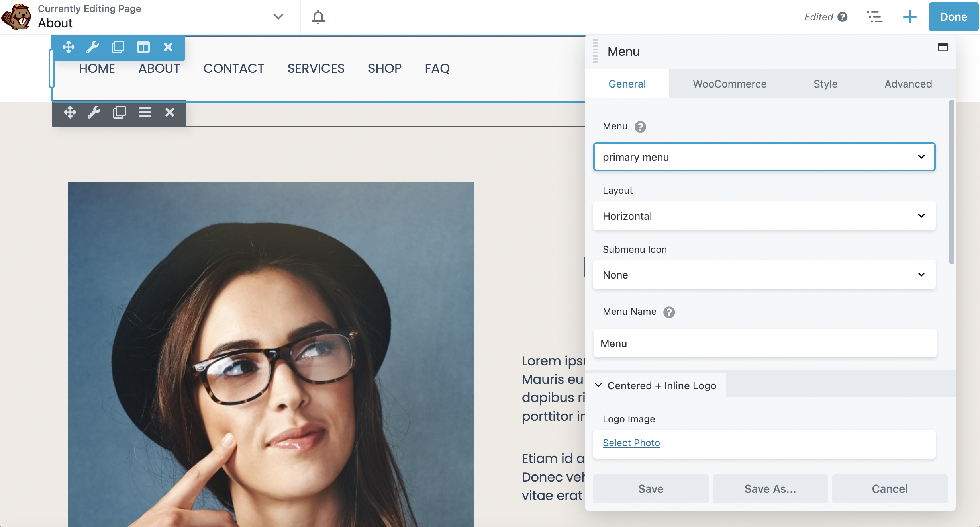Click the list/alignment icon in second toolbar

(143, 111)
